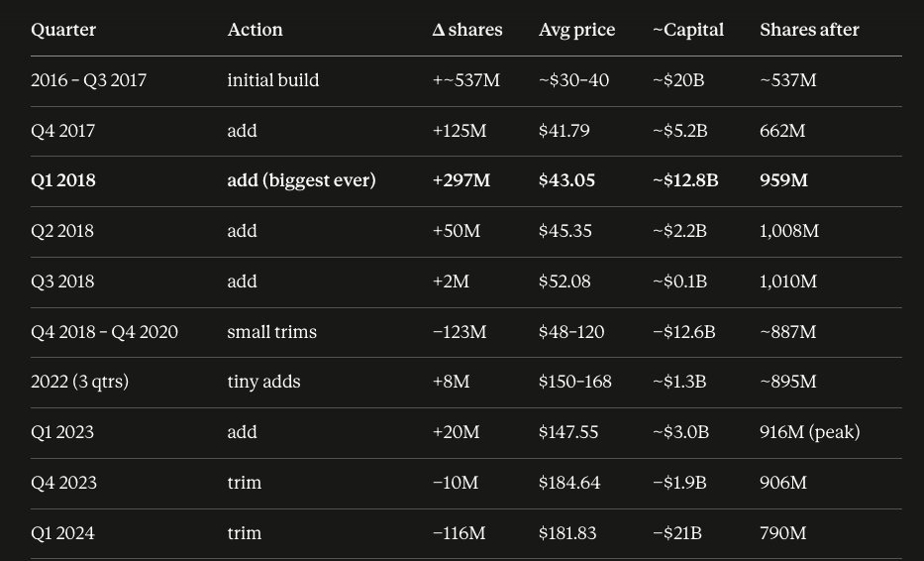Image resolution: width=924 pixels, height=561 pixels.
Task: Click the Q4 2018 – Q4 2020 row
Action: [x=466, y=332]
